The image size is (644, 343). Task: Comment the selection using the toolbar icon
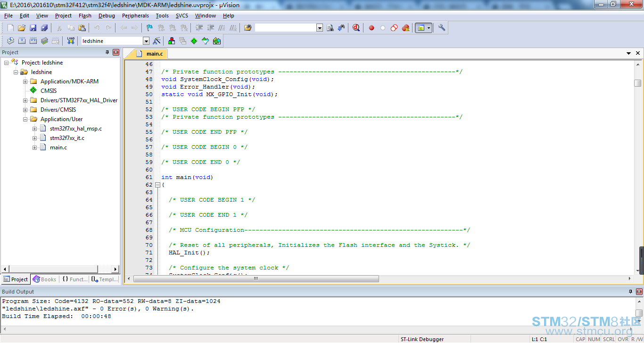point(222,28)
